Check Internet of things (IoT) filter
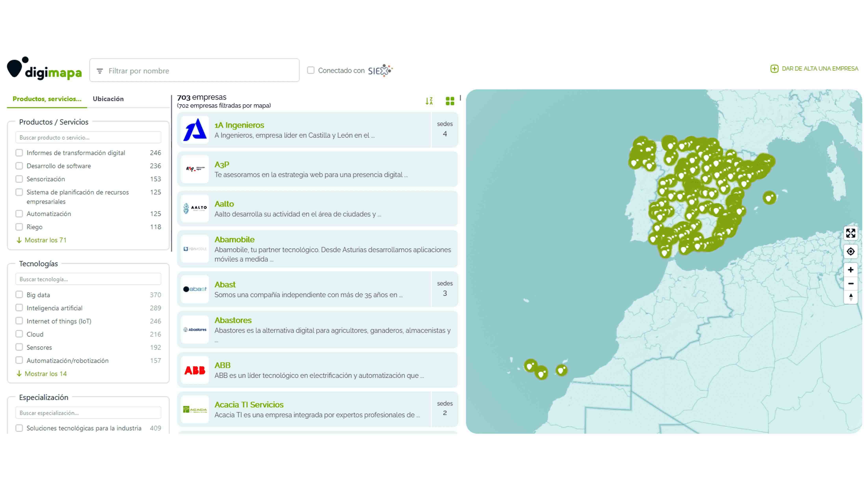868x489 pixels. [19, 321]
